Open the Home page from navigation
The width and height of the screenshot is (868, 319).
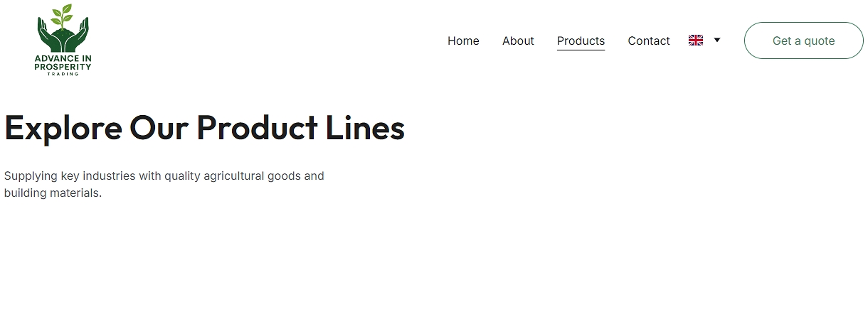pyautogui.click(x=463, y=41)
